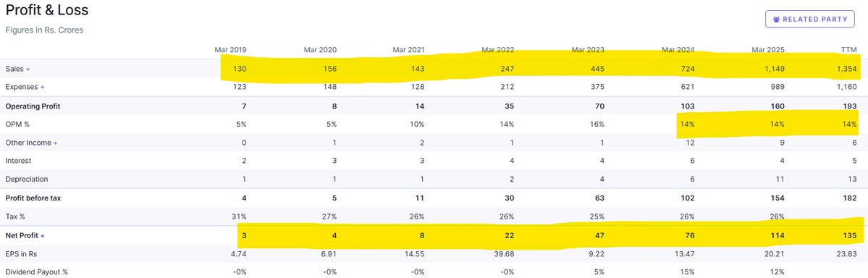This screenshot has height=278, width=868.
Task: Click TTM Expenses value 1,160
Action: [x=848, y=87]
